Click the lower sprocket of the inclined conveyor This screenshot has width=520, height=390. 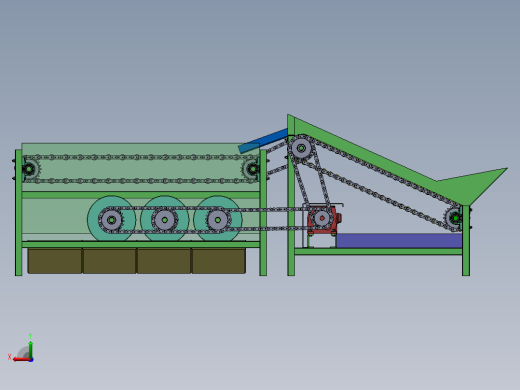click(455, 218)
